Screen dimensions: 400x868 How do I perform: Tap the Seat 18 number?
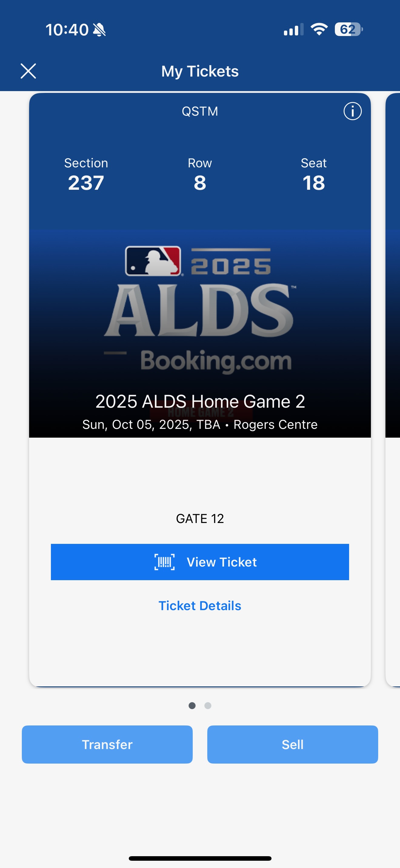tap(314, 183)
